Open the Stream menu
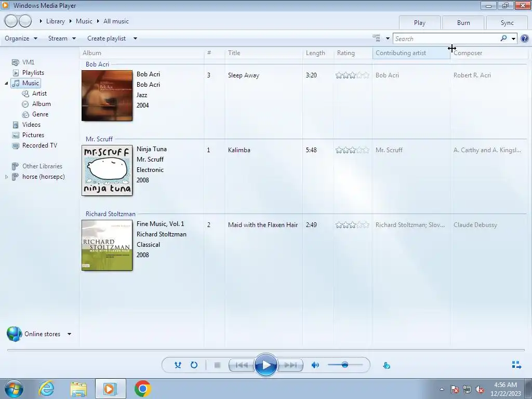Image resolution: width=532 pixels, height=399 pixels. (62, 38)
